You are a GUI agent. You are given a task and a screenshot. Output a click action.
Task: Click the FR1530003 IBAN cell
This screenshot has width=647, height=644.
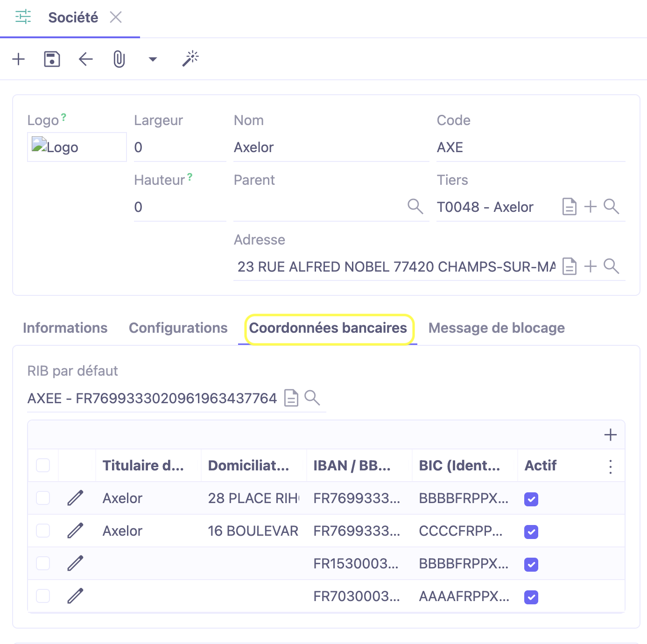(359, 564)
